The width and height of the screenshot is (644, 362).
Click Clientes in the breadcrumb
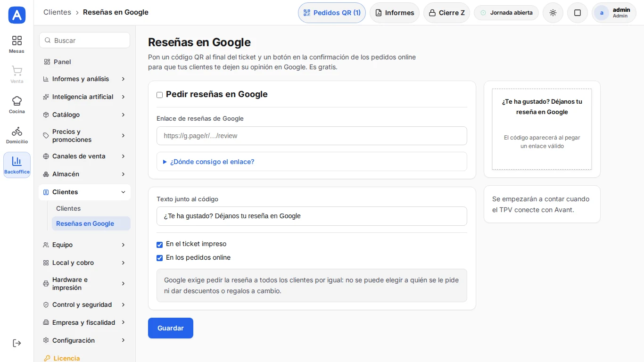(x=57, y=12)
